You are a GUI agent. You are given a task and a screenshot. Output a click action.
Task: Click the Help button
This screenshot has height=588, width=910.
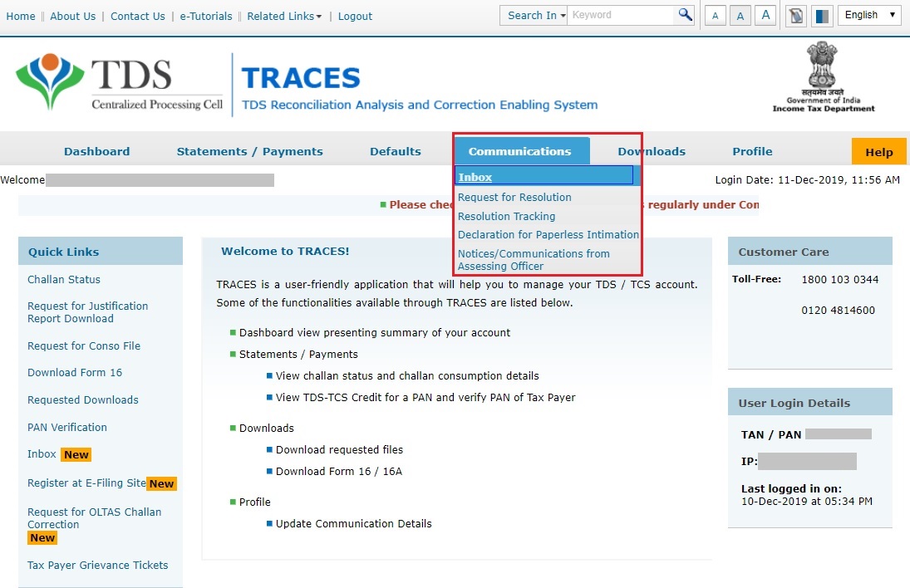pyautogui.click(x=878, y=151)
